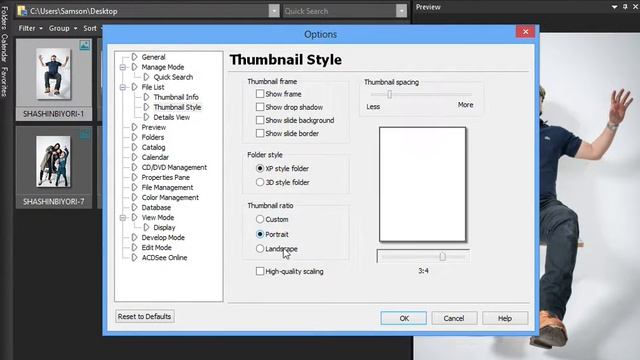Screen dimensions: 640x360
Task: Enable the Show frame checkbox
Action: click(x=260, y=94)
